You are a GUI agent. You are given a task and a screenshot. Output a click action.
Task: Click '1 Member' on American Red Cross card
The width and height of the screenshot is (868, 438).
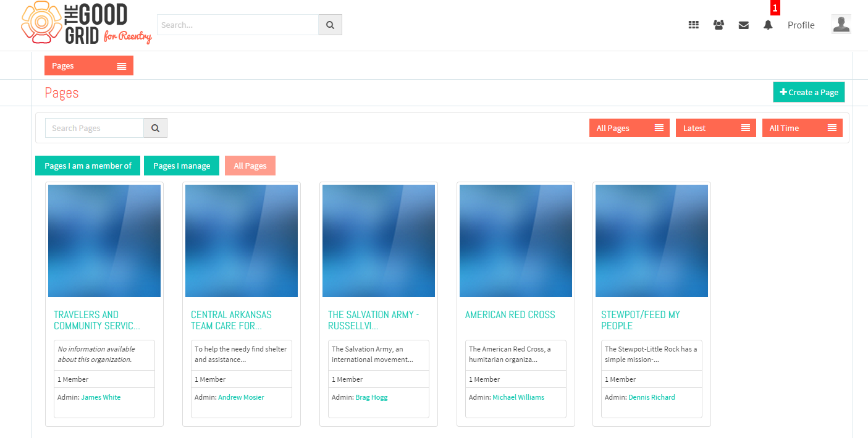484,379
